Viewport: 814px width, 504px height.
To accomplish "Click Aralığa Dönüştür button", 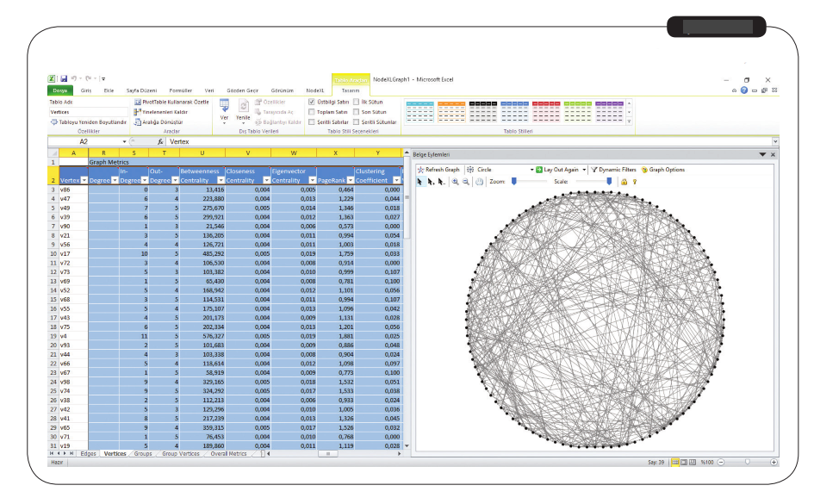I will (x=165, y=122).
